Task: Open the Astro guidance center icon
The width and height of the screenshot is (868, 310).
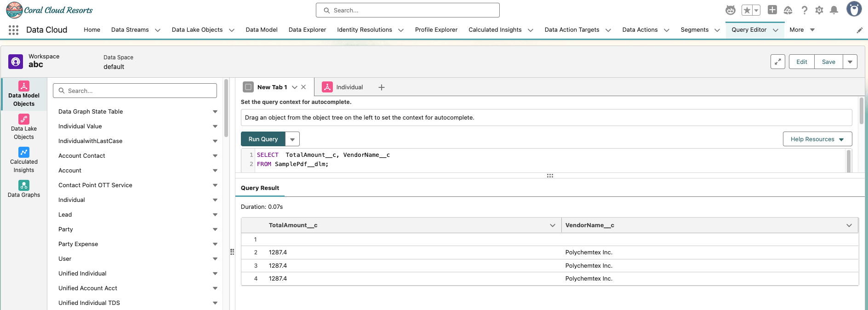Action: tap(730, 10)
